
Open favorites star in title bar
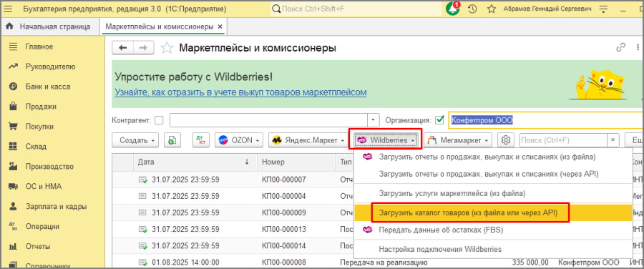pos(491,9)
